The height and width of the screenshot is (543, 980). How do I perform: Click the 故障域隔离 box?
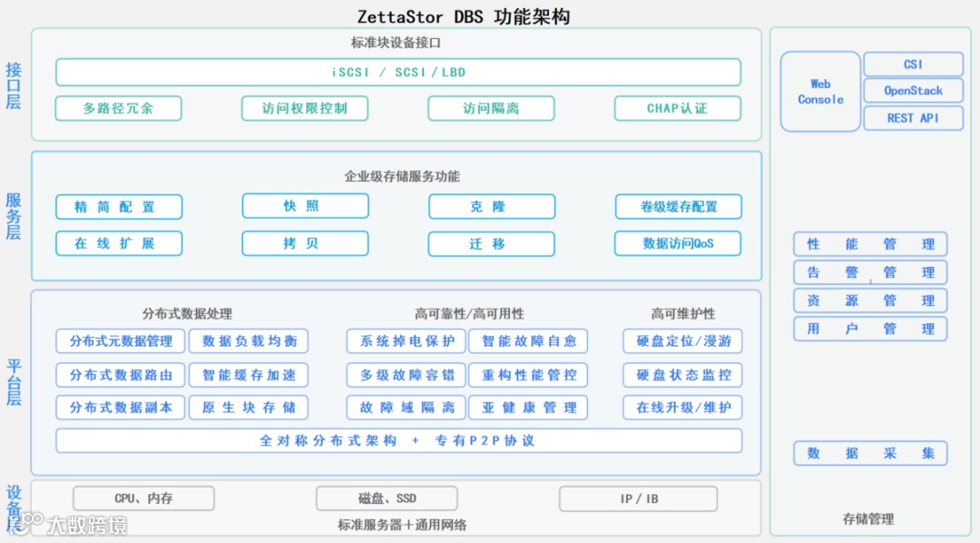(407, 407)
